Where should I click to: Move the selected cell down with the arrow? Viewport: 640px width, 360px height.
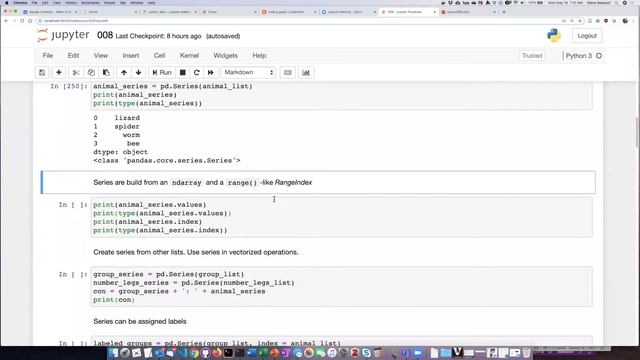coord(139,73)
